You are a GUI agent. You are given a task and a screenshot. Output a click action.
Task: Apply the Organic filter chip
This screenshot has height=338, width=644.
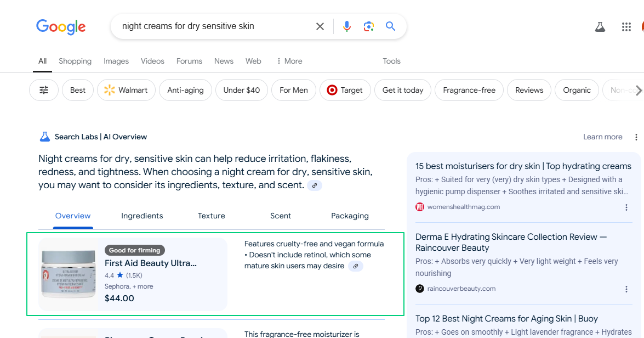(x=577, y=90)
